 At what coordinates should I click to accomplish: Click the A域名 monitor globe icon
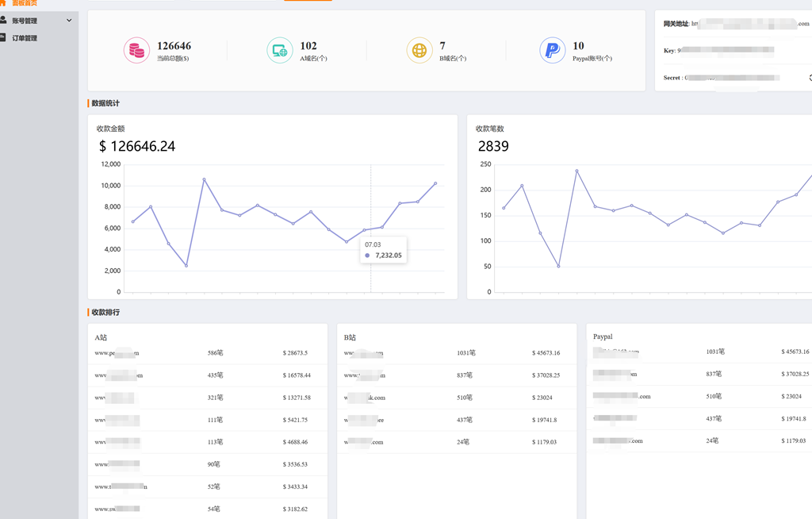click(x=279, y=51)
